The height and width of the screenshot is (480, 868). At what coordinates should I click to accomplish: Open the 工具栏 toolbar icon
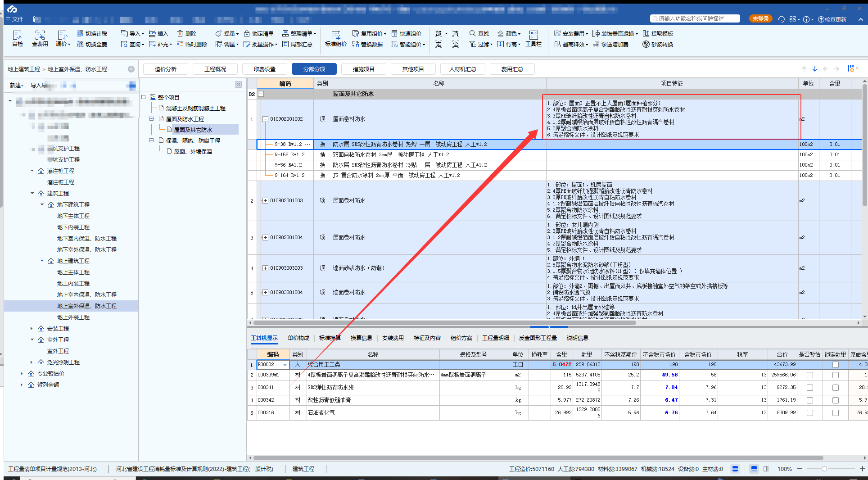(x=533, y=39)
